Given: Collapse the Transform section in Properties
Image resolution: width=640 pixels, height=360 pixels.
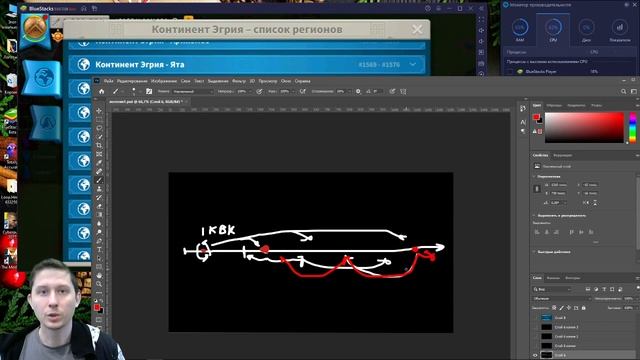Looking at the screenshot, I should [534, 177].
